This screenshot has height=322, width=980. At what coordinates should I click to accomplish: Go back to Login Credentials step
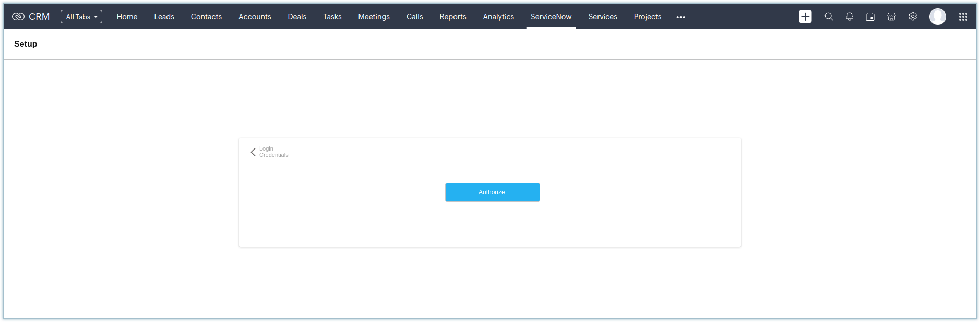254,152
